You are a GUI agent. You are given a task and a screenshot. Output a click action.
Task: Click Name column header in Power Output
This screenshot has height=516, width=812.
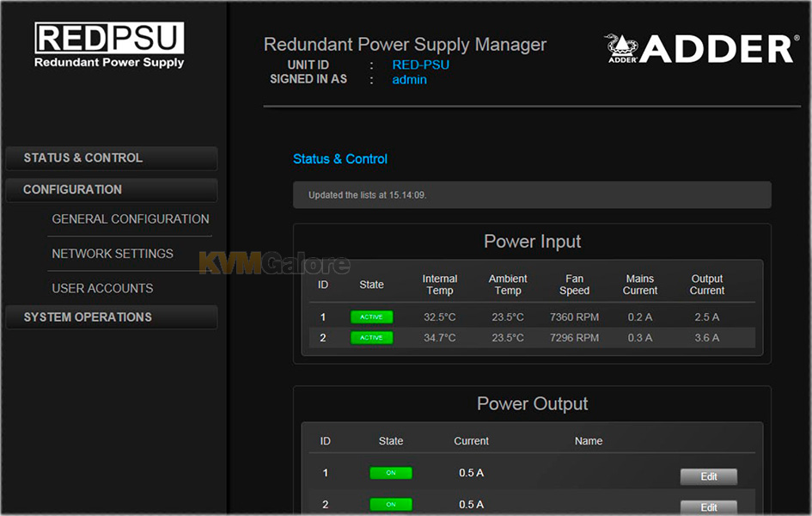tap(589, 441)
